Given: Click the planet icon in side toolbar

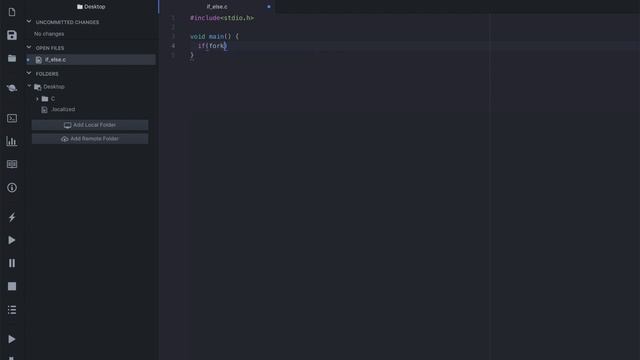Looking at the screenshot, I should (12, 88).
